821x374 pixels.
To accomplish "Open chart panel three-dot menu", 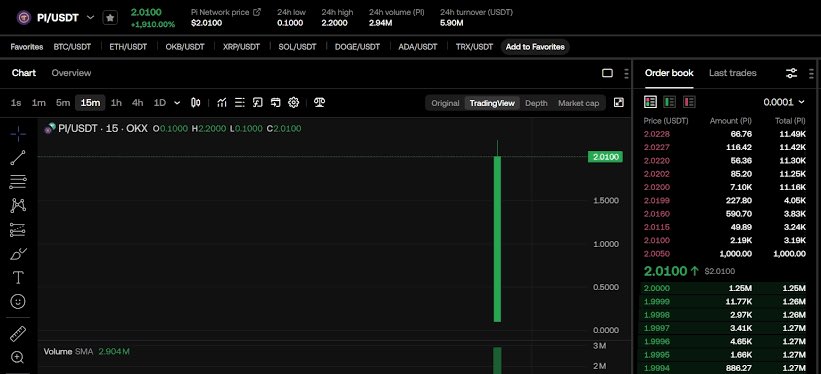I will pos(626,73).
